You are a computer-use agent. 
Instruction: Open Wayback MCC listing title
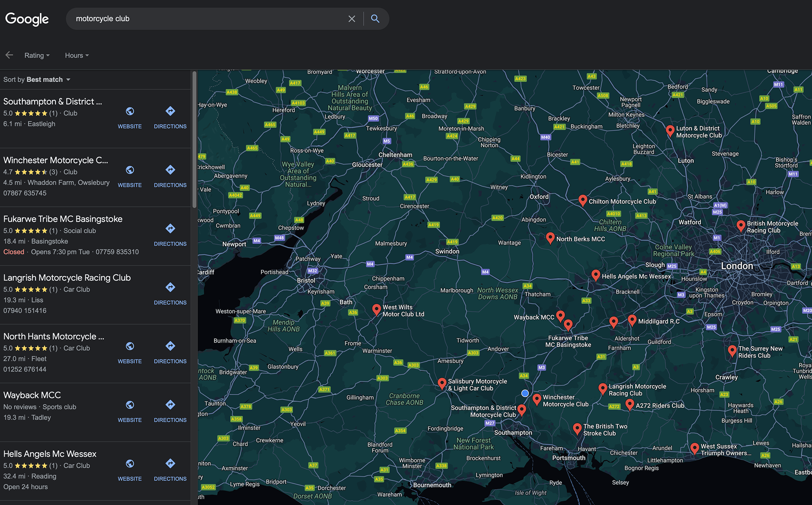[32, 395]
